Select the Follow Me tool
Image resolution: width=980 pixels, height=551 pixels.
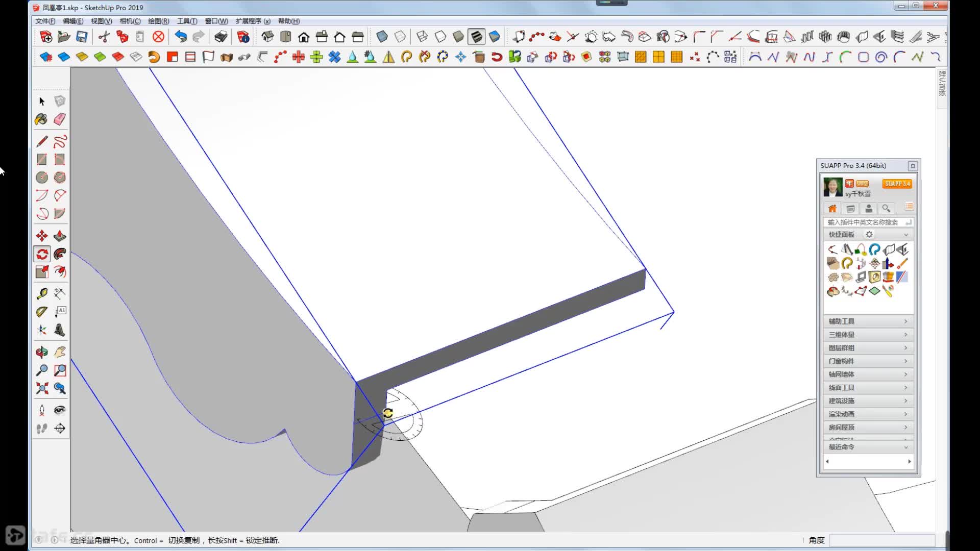(x=60, y=254)
